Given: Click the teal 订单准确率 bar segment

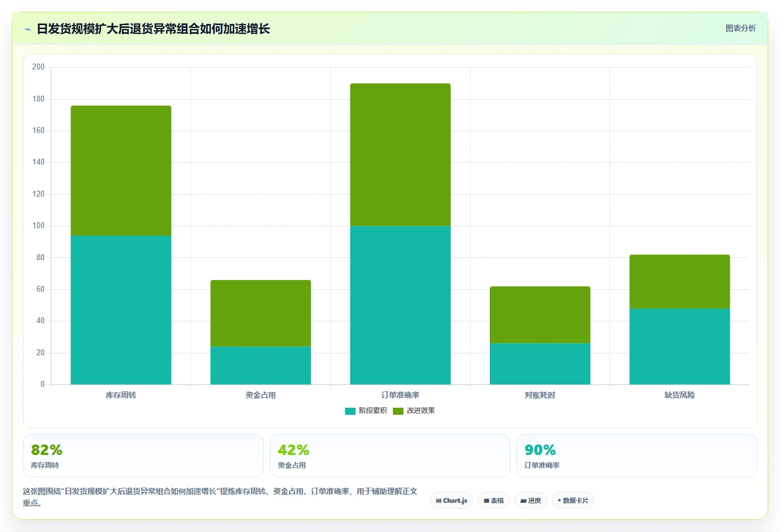Looking at the screenshot, I should [400, 305].
